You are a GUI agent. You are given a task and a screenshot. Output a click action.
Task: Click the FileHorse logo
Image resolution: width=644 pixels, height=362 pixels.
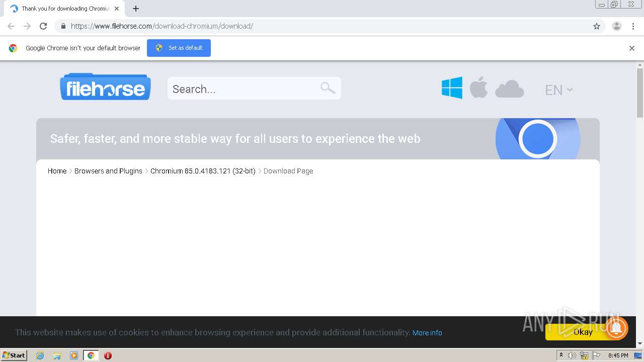(105, 86)
